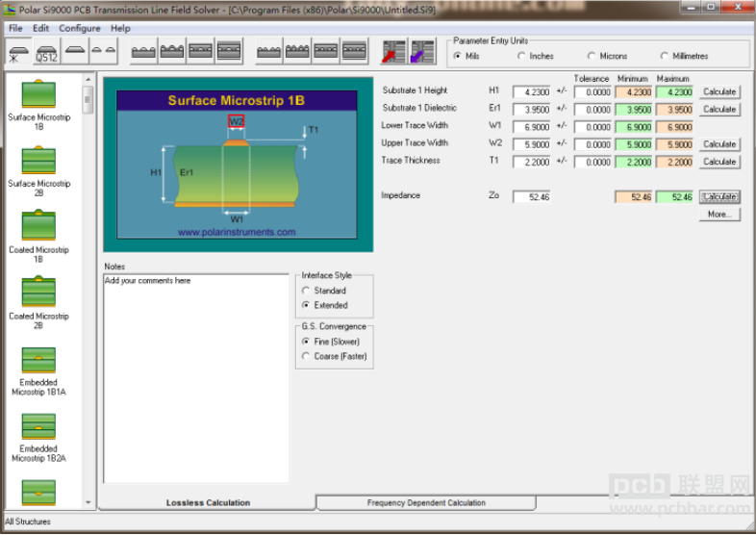This screenshot has width=756, height=535.
Task: Select the Coated Microstrip 1B structure icon
Action: [38, 225]
